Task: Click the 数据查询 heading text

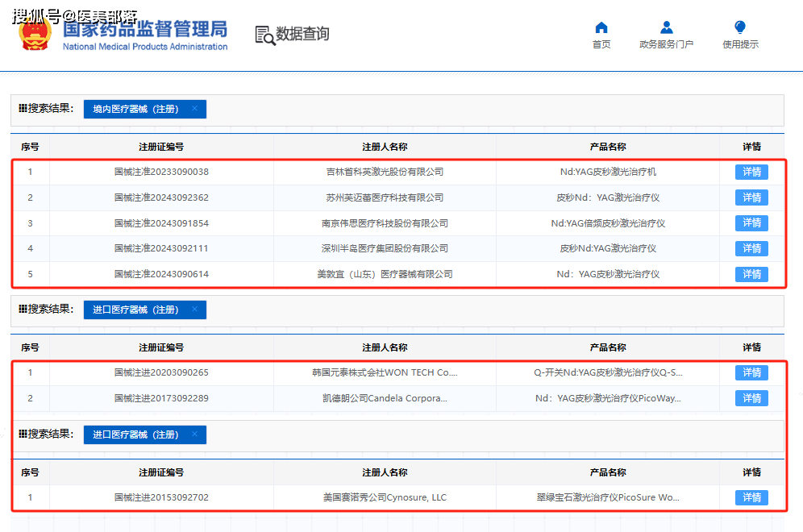Action: point(302,34)
